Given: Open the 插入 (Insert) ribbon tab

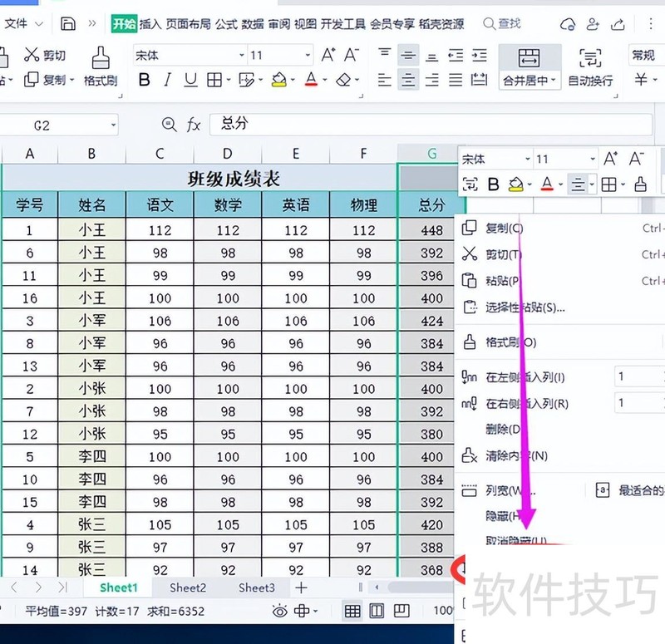Looking at the screenshot, I should tap(150, 24).
